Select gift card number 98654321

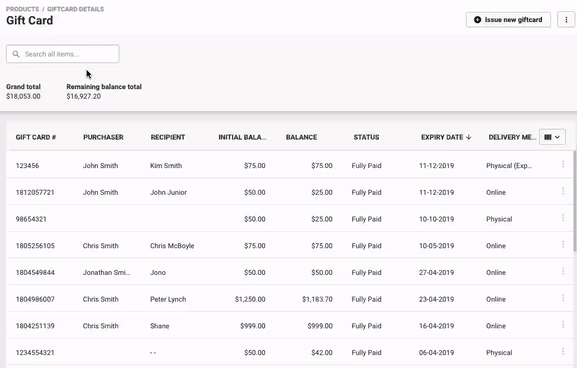[31, 219]
